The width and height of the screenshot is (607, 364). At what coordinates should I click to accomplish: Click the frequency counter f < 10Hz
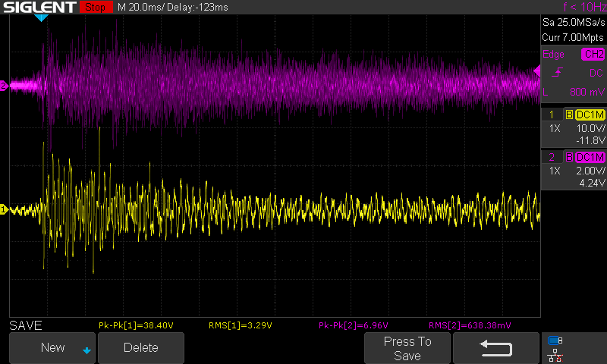pyautogui.click(x=584, y=7)
